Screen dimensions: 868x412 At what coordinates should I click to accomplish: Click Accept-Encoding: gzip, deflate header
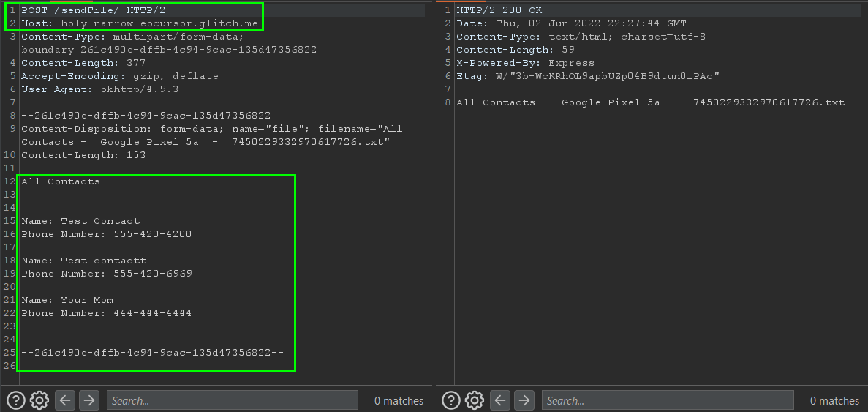120,76
